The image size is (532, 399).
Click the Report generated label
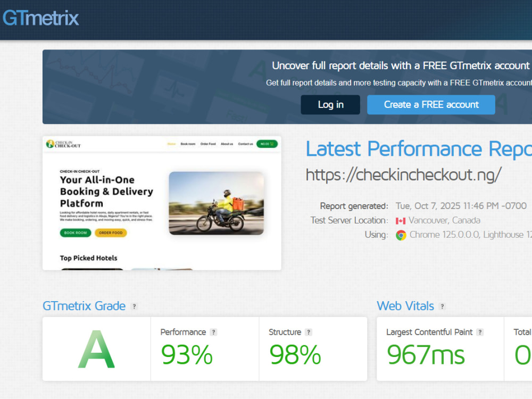pos(354,206)
